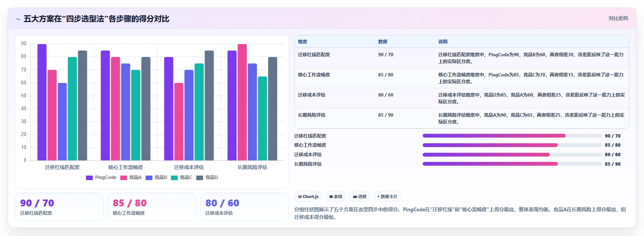Screen dimensions: 644x236
Task: Click 竞品D gray bar in 迁移成本评估 group
Action: (209, 105)
